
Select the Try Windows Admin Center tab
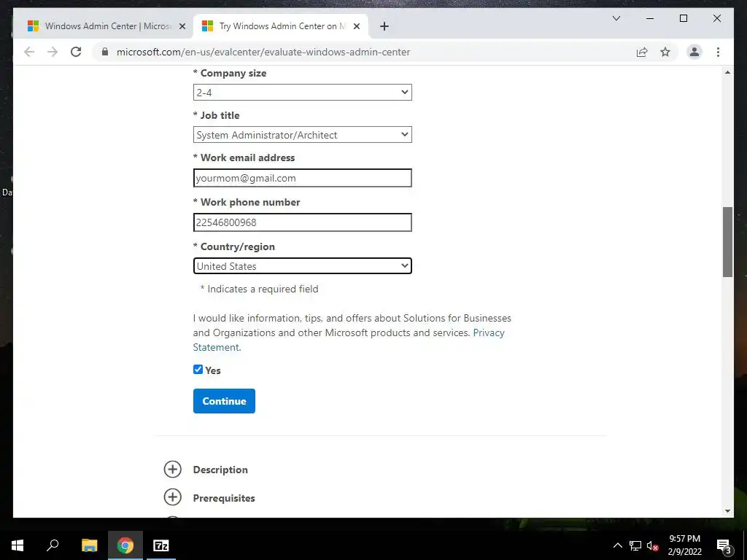(280, 26)
